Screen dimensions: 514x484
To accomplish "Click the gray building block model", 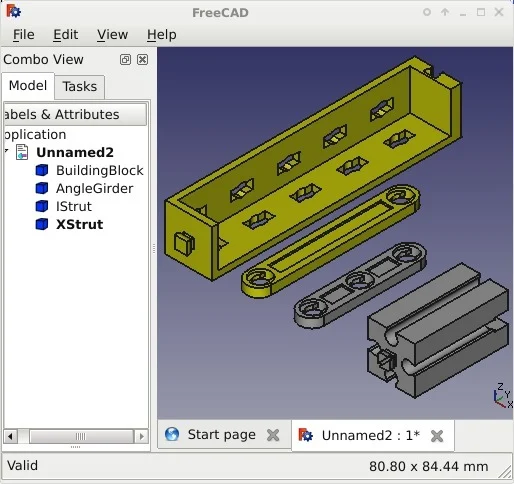I will [x=438, y=330].
